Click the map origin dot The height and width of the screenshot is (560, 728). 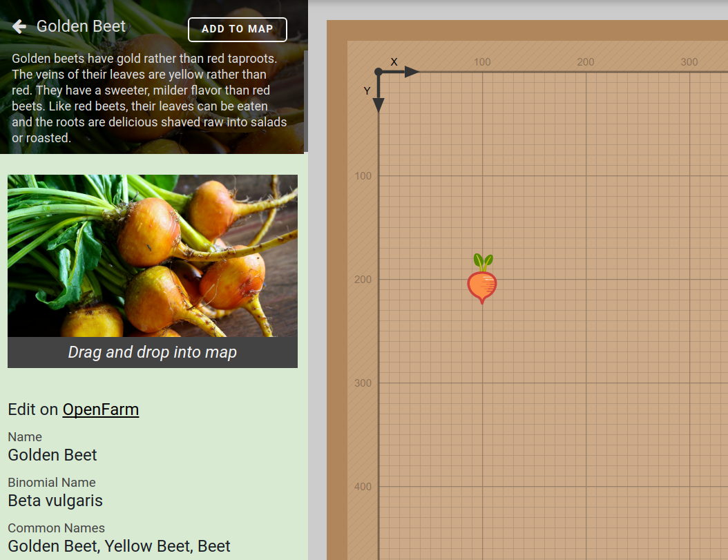[379, 72]
